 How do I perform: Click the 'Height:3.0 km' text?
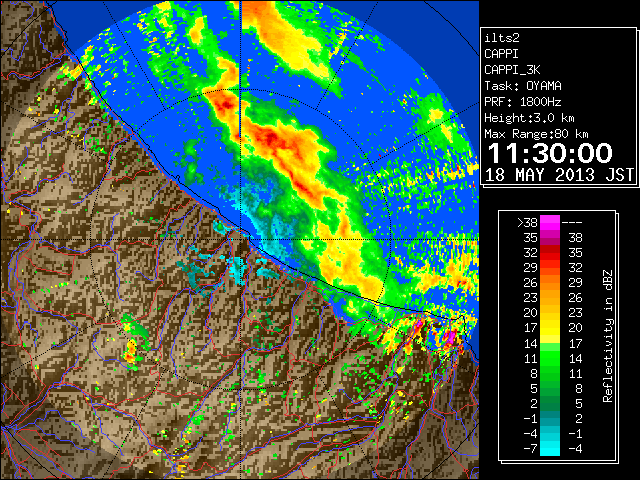click(529, 118)
